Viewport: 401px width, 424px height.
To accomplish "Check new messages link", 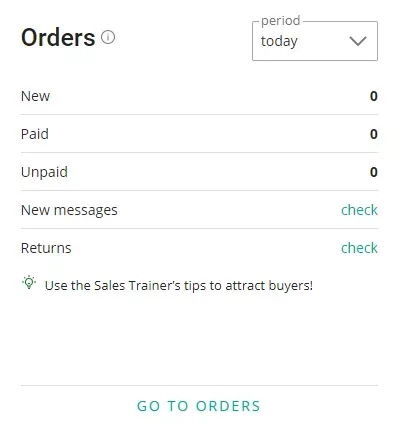I will coord(359,210).
